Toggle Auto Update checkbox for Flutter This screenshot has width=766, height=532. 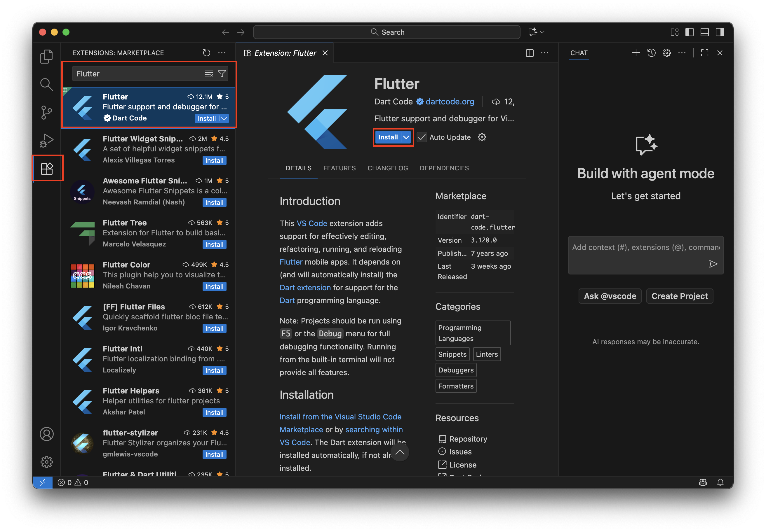click(x=422, y=137)
